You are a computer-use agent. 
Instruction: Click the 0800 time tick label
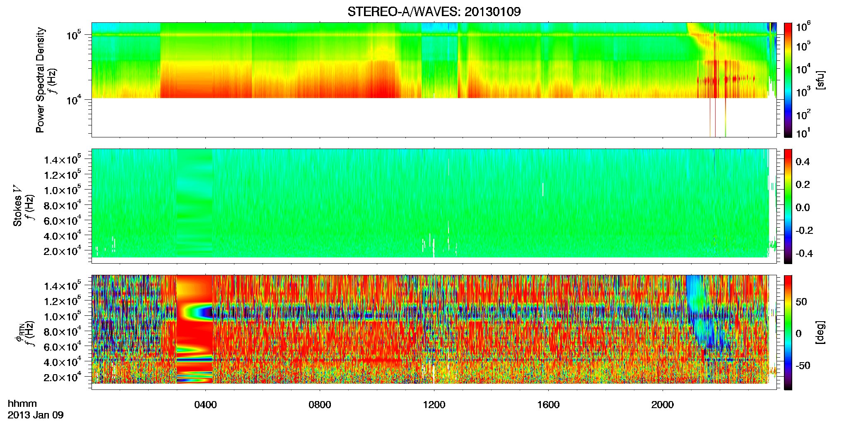click(320, 405)
